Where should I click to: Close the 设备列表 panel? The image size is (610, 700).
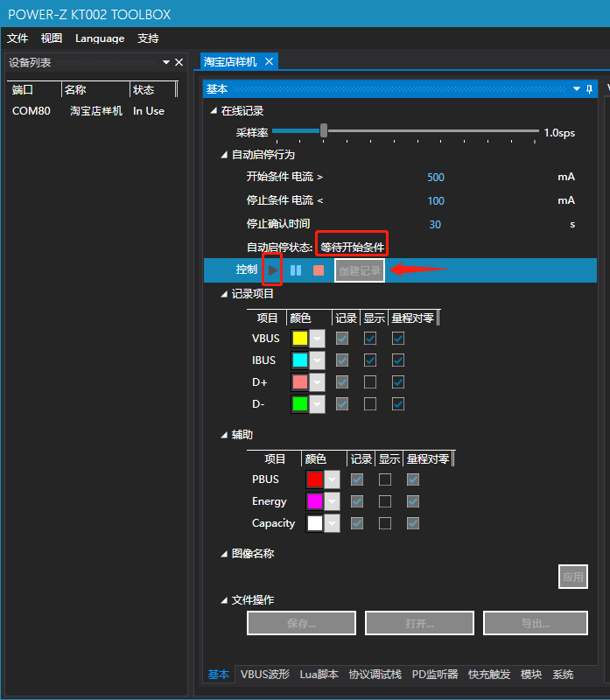[x=179, y=62]
